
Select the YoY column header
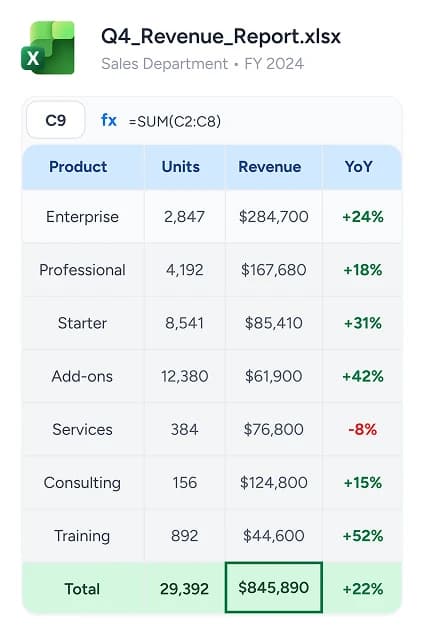[x=362, y=167]
